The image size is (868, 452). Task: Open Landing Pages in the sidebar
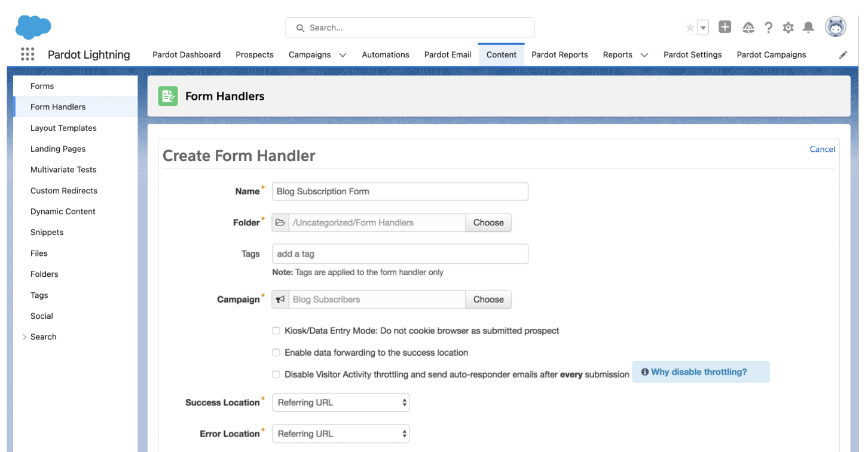coord(75,149)
